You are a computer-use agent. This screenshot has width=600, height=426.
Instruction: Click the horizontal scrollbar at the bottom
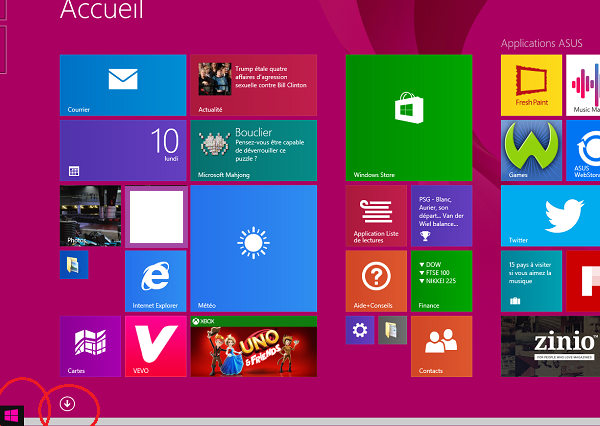coord(312,421)
